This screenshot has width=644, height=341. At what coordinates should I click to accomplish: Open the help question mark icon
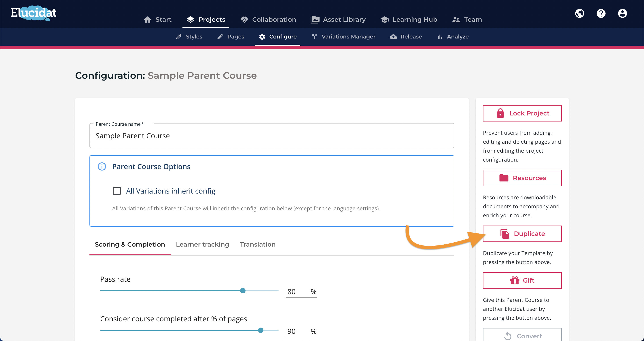coord(601,13)
